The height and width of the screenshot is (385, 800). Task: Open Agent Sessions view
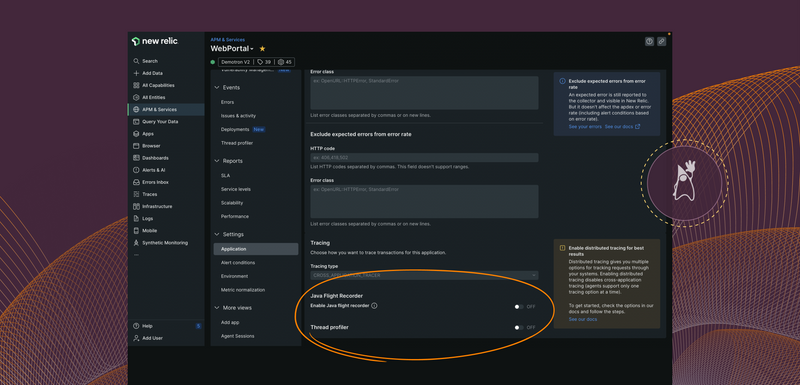[x=238, y=336]
